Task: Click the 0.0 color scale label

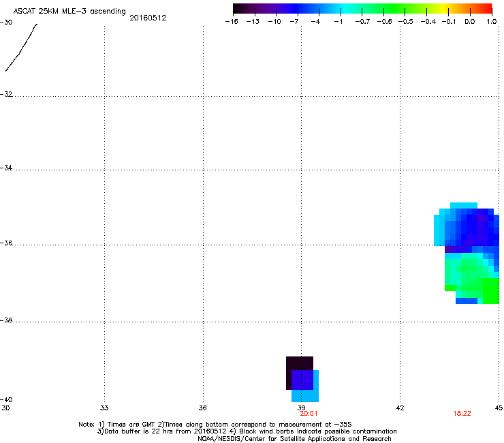Action: pos(470,22)
